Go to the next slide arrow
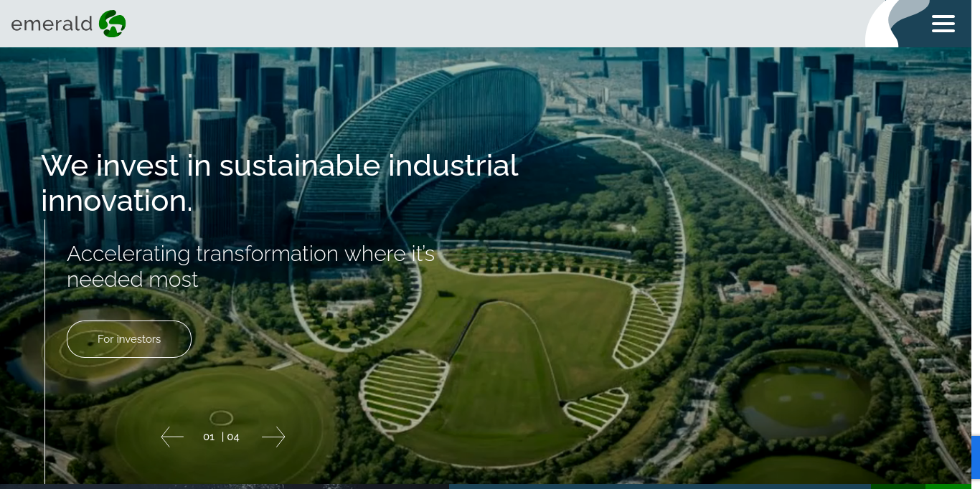The image size is (980, 489). [x=273, y=437]
